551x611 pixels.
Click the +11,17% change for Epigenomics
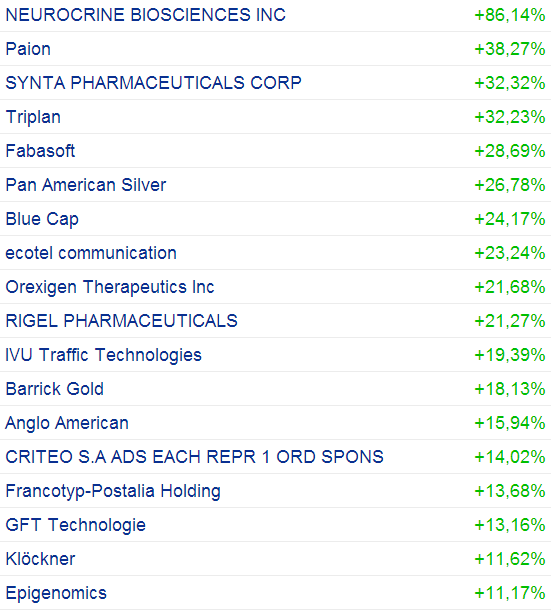pyautogui.click(x=509, y=593)
